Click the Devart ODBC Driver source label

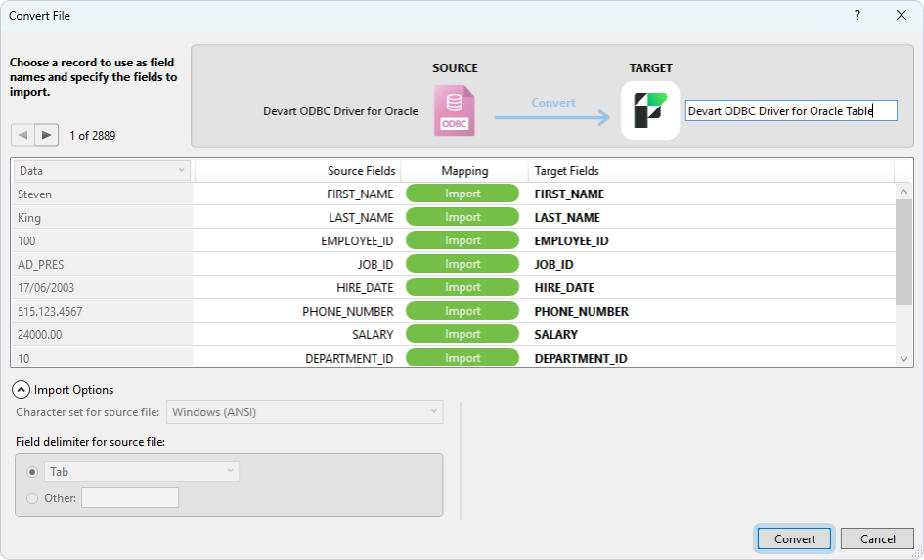(340, 111)
